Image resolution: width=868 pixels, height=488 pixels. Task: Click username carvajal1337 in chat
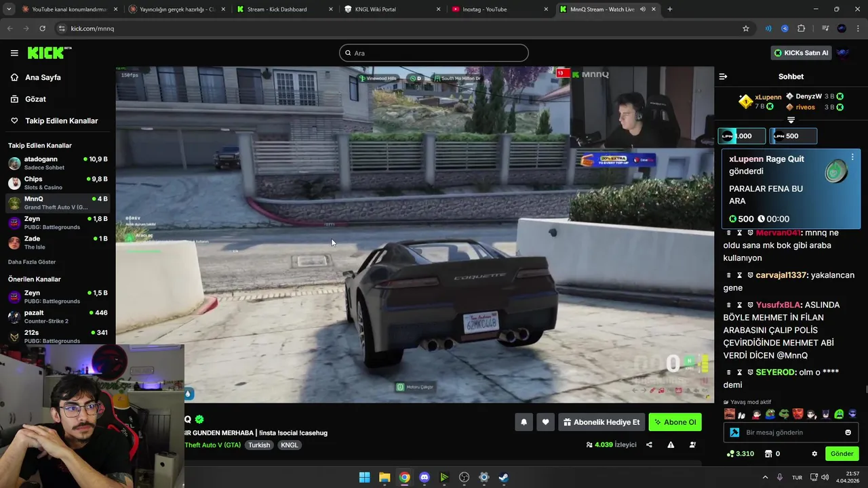(781, 275)
